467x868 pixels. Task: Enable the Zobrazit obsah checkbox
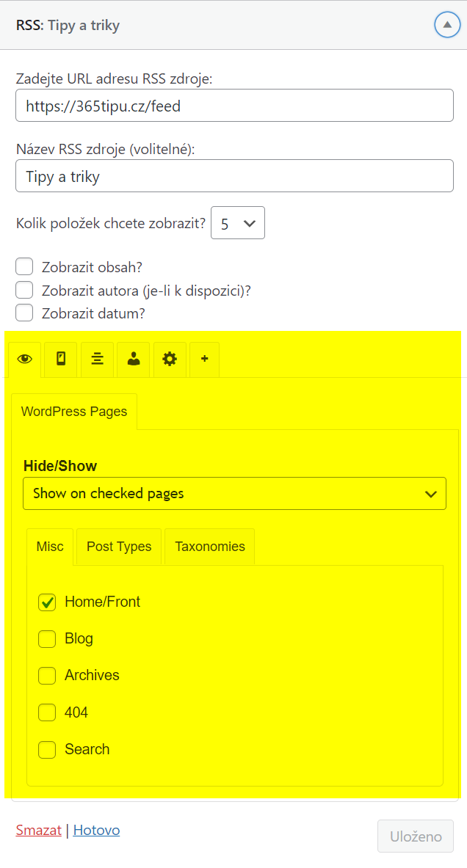point(24,267)
